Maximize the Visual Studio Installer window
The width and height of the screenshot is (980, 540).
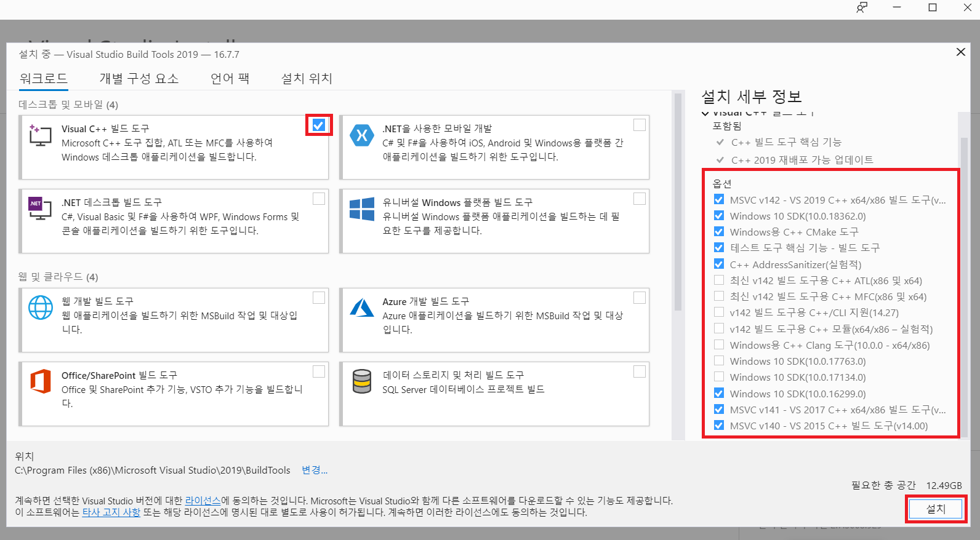tap(933, 7)
